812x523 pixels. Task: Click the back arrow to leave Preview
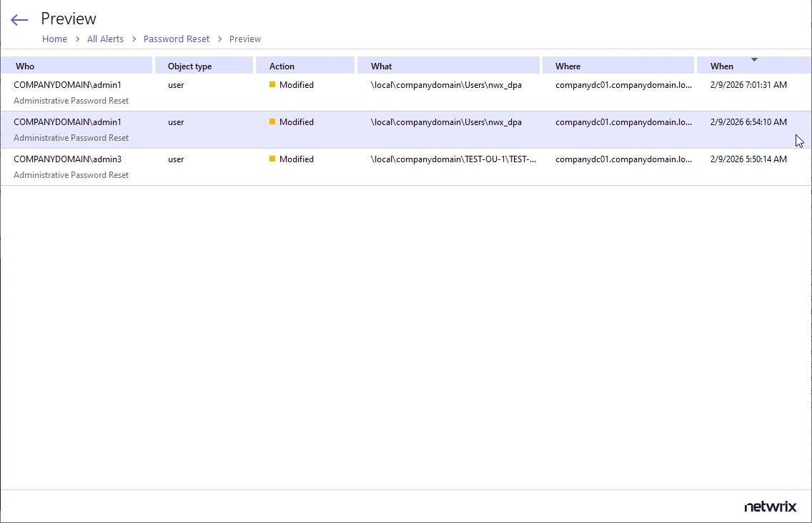point(19,19)
